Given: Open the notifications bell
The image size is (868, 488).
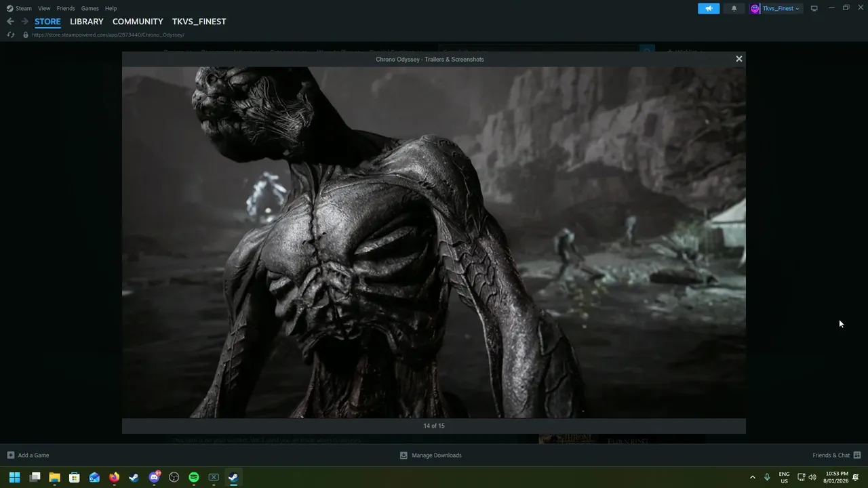Looking at the screenshot, I should [734, 8].
